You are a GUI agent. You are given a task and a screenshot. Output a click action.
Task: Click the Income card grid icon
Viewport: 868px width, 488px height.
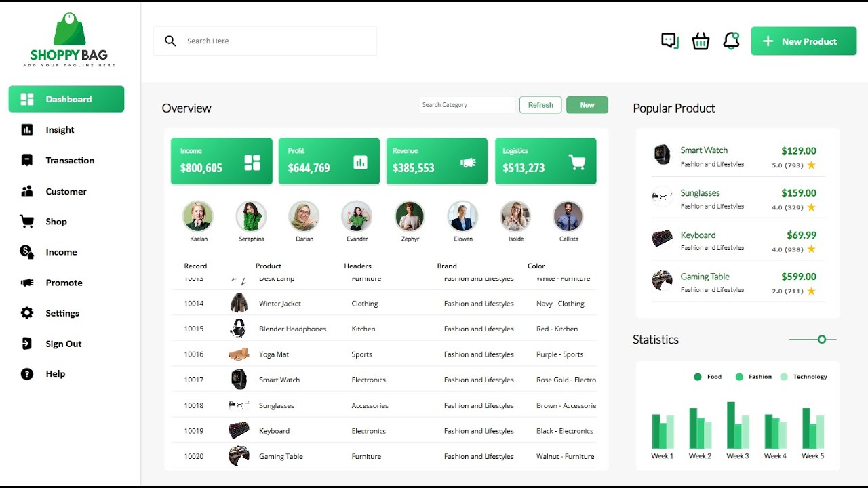tap(252, 163)
